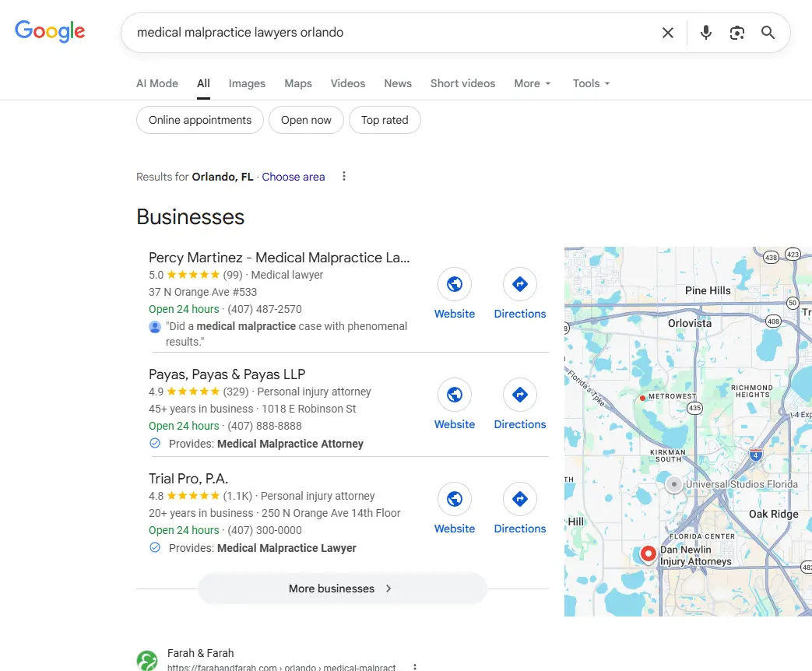
Task: Get directions to Trial Pro, P.A.
Action: [x=519, y=500]
